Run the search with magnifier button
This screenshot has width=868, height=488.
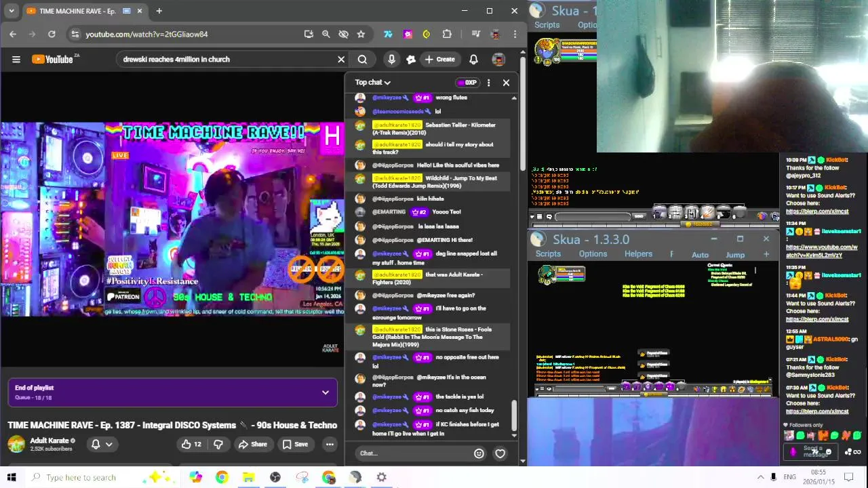pyautogui.click(x=362, y=59)
